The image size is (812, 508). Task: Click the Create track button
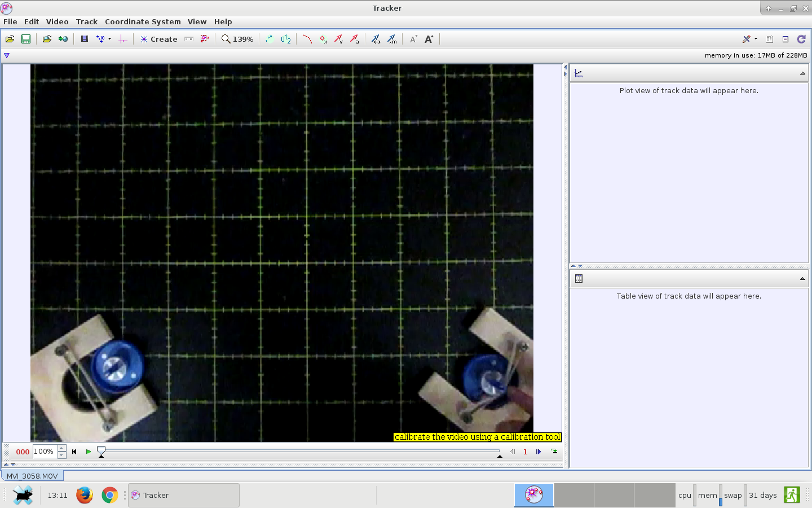coord(159,39)
